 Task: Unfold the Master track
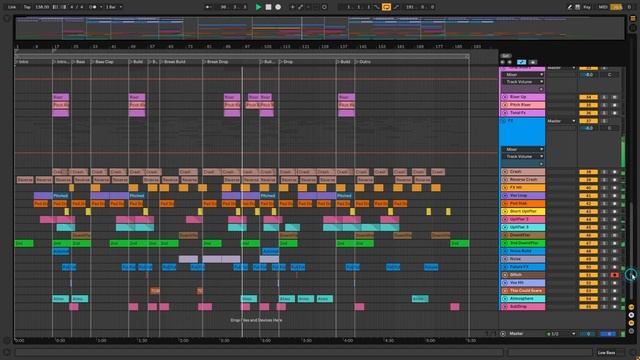(x=503, y=334)
